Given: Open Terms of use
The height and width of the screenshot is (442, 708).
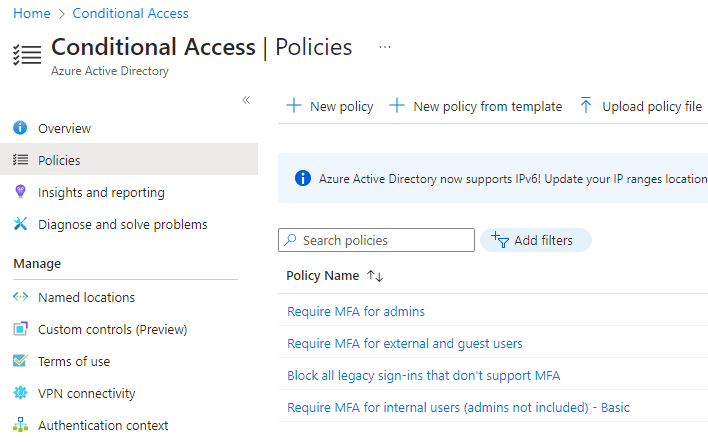Looking at the screenshot, I should click(74, 362).
